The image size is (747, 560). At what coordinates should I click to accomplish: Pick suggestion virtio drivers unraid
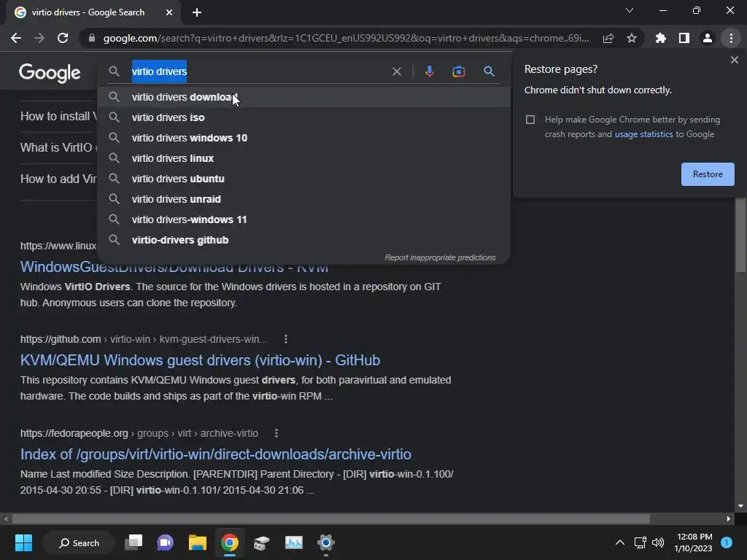[x=303, y=200]
